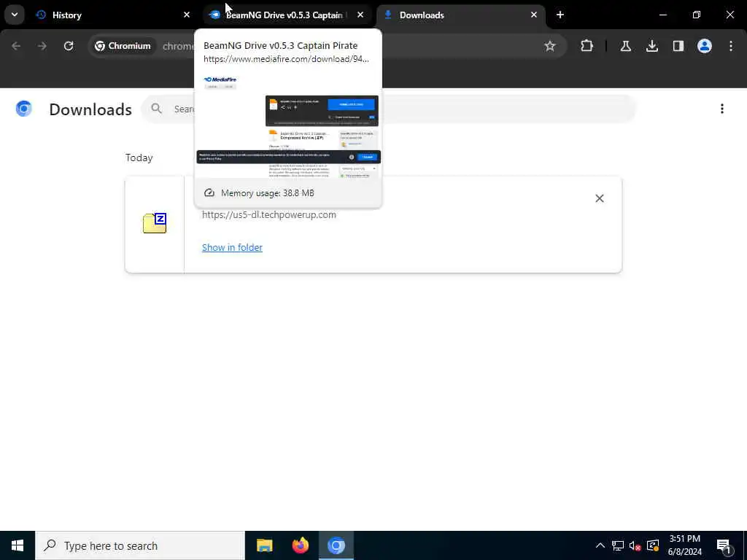Remove the download entry with X
This screenshot has width=747, height=560.
point(600,198)
